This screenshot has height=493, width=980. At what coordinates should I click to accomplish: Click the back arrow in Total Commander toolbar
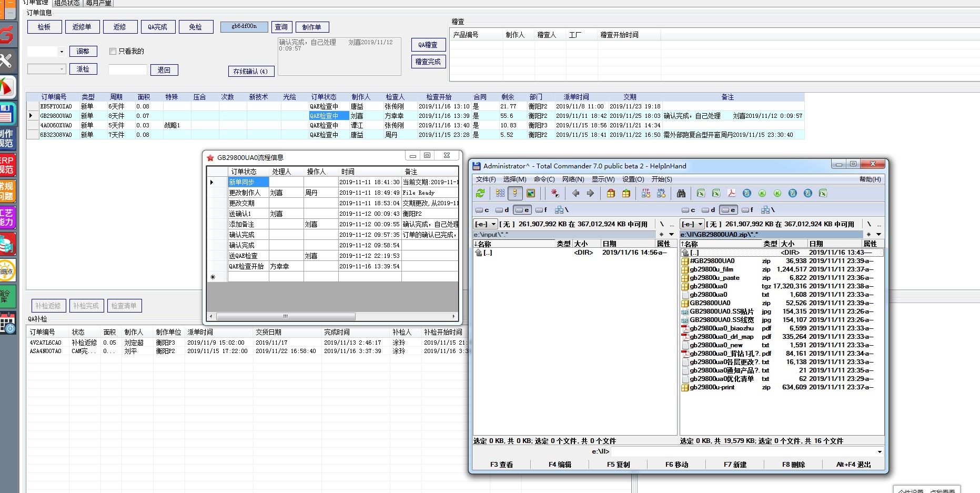point(575,194)
